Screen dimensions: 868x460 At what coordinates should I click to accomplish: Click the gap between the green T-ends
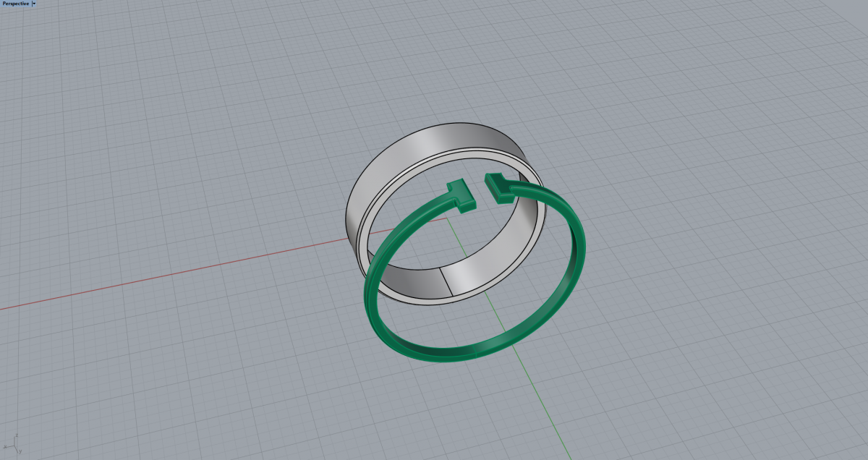point(477,189)
